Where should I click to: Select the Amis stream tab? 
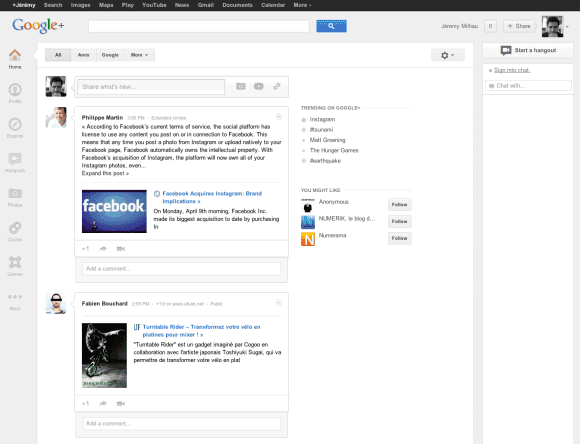click(x=84, y=55)
